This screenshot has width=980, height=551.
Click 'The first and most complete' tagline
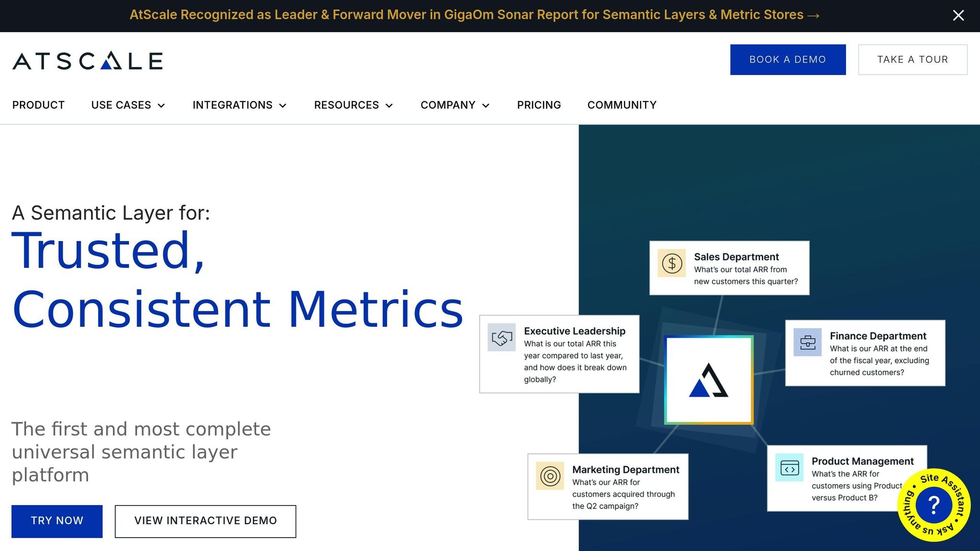pyautogui.click(x=141, y=452)
